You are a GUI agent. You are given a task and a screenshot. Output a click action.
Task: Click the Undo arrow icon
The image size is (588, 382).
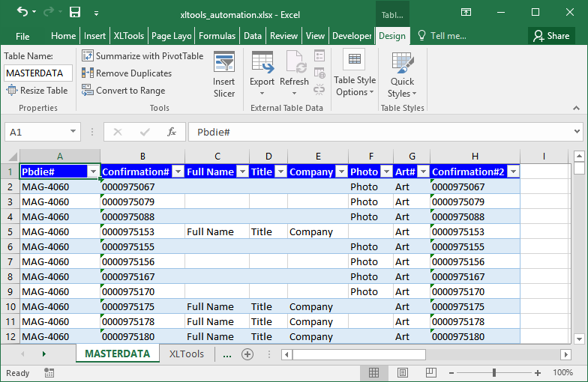tap(22, 12)
